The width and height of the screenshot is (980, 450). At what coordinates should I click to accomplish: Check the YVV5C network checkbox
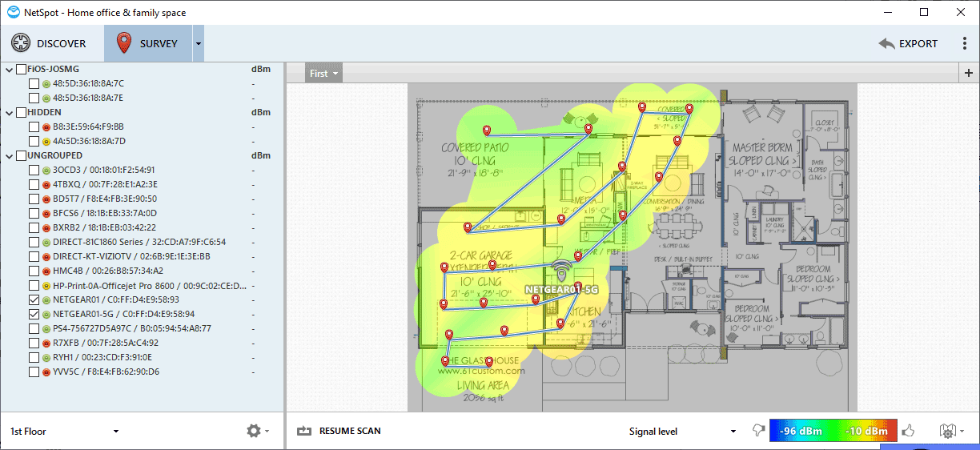(x=34, y=372)
